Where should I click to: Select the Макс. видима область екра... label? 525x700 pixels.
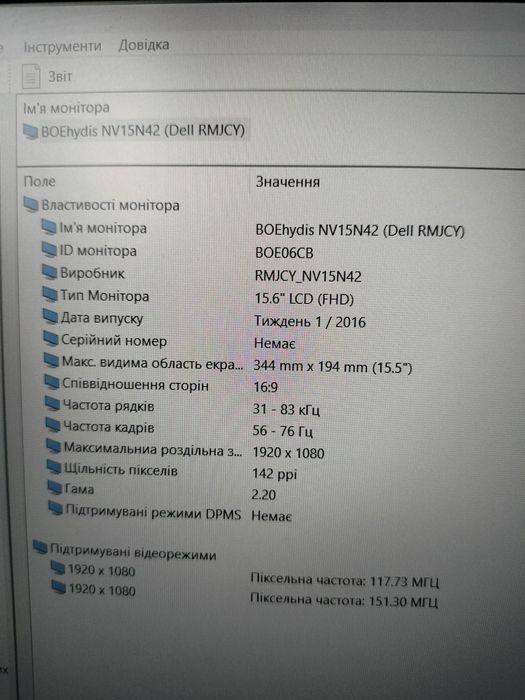pyautogui.click(x=153, y=363)
